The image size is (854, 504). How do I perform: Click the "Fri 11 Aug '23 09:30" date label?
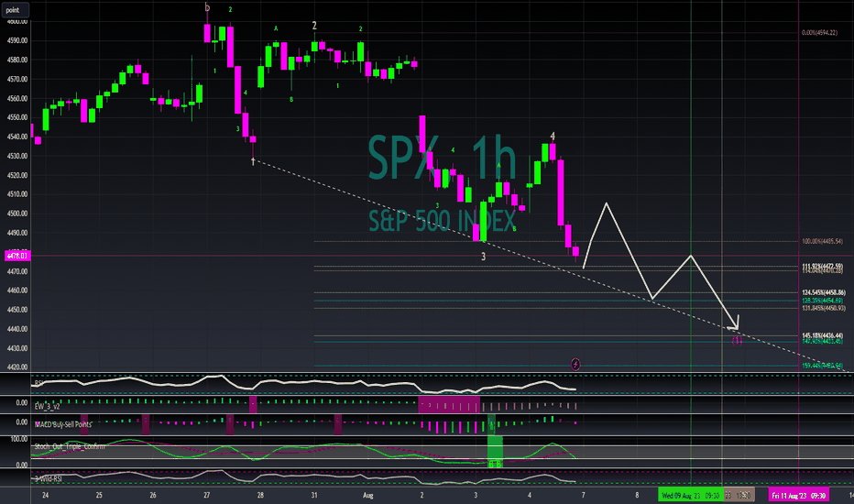[x=798, y=495]
